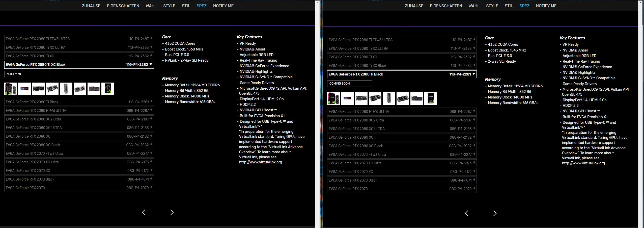Open NOTIFY ME nav item in right window

point(546,6)
